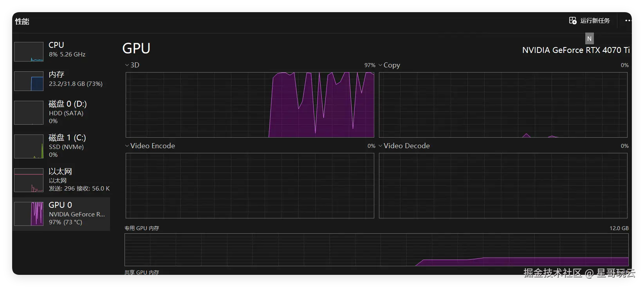Click the CPU label in sidebar
Screen dimensions: 644x287
[x=56, y=45]
